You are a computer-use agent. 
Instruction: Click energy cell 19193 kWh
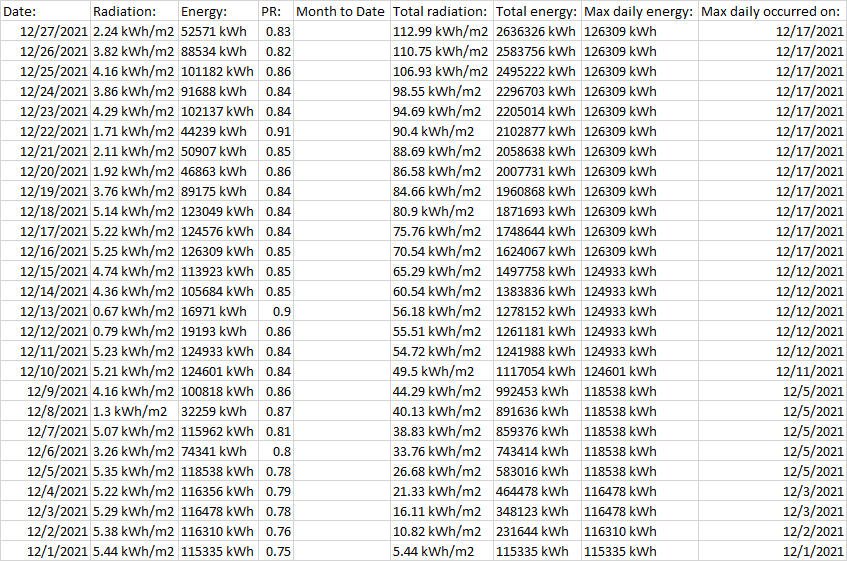click(218, 332)
